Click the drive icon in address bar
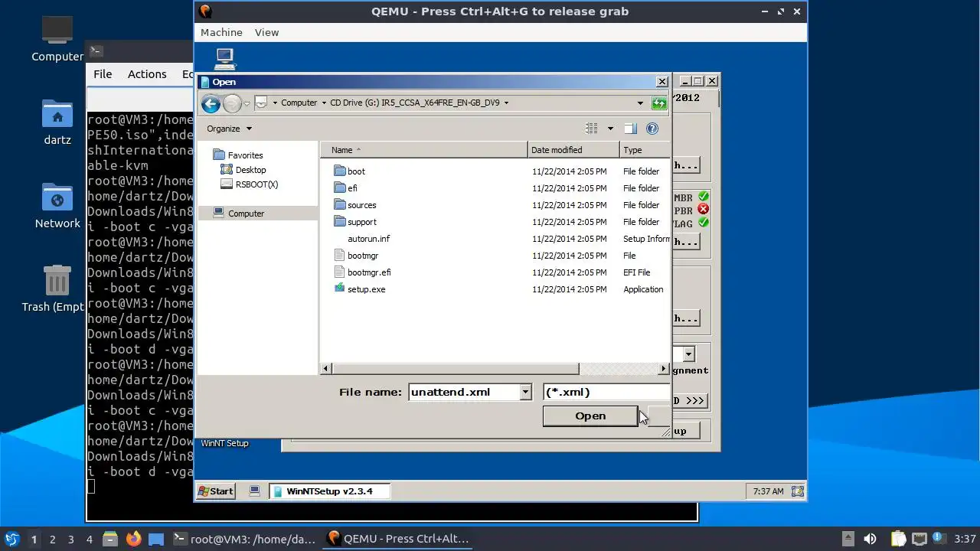980x551 pixels. coord(261,103)
